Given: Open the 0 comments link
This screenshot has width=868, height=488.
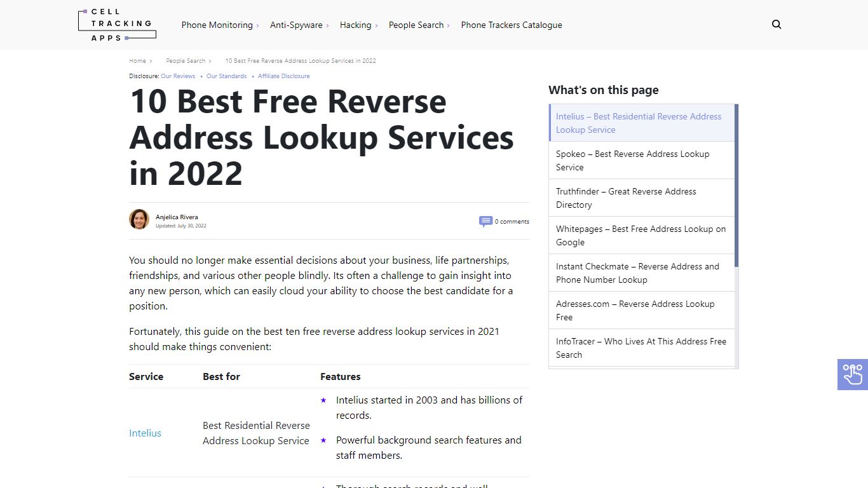Looking at the screenshot, I should click(512, 222).
